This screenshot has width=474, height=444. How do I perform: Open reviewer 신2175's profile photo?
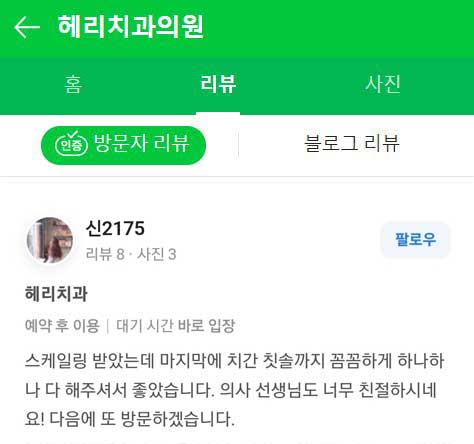click(x=50, y=240)
